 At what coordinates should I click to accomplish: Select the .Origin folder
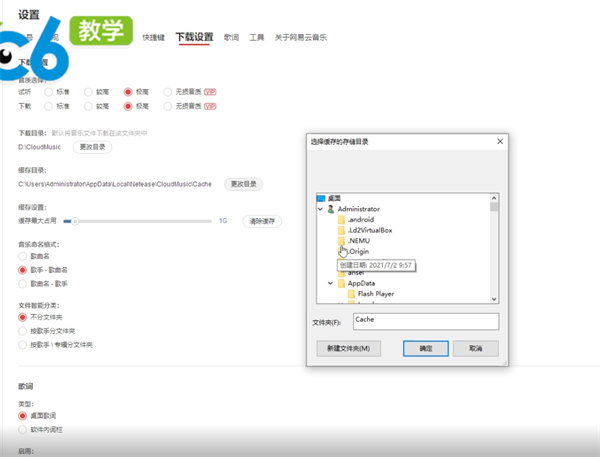tap(359, 251)
